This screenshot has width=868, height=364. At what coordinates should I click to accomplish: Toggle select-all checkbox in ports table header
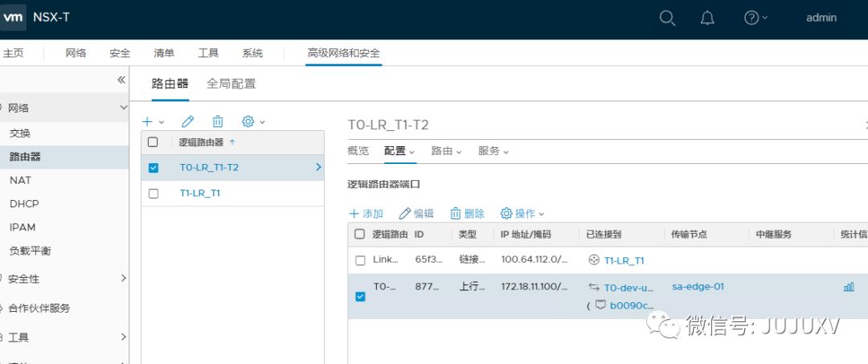pyautogui.click(x=360, y=234)
